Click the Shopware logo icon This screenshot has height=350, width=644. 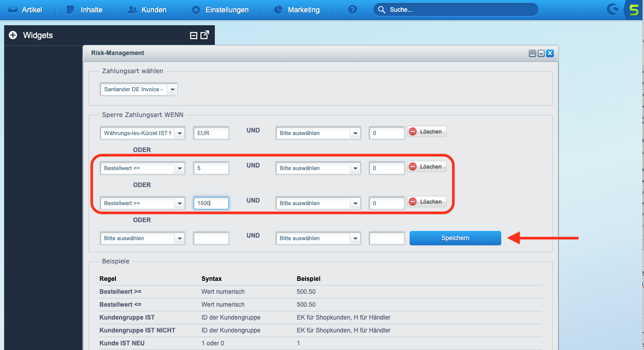coord(613,9)
